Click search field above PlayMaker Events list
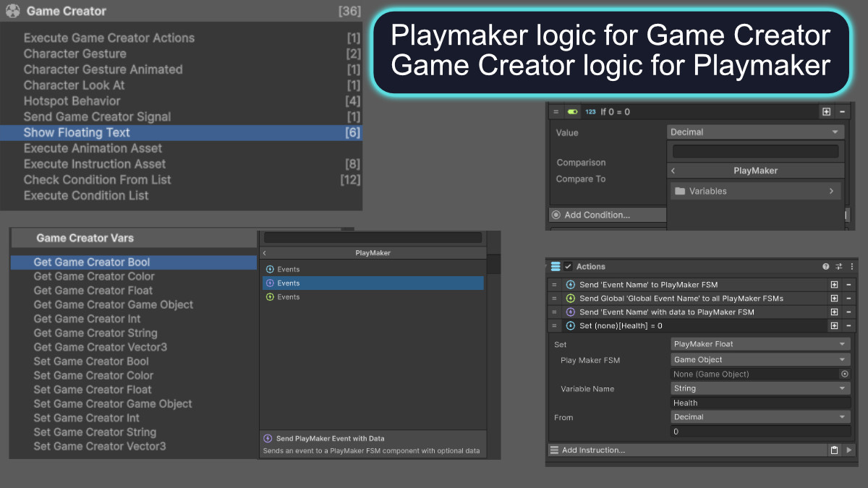Image resolution: width=868 pixels, height=488 pixels. pyautogui.click(x=373, y=237)
